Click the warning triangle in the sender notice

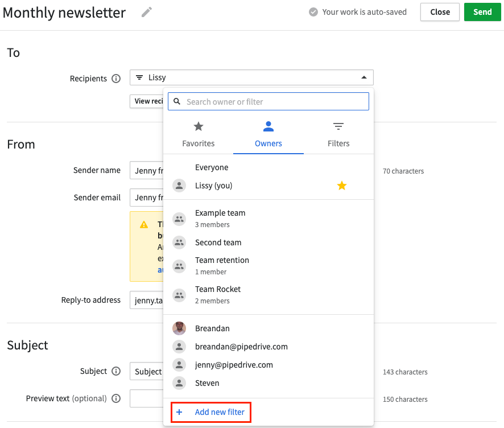pos(144,224)
